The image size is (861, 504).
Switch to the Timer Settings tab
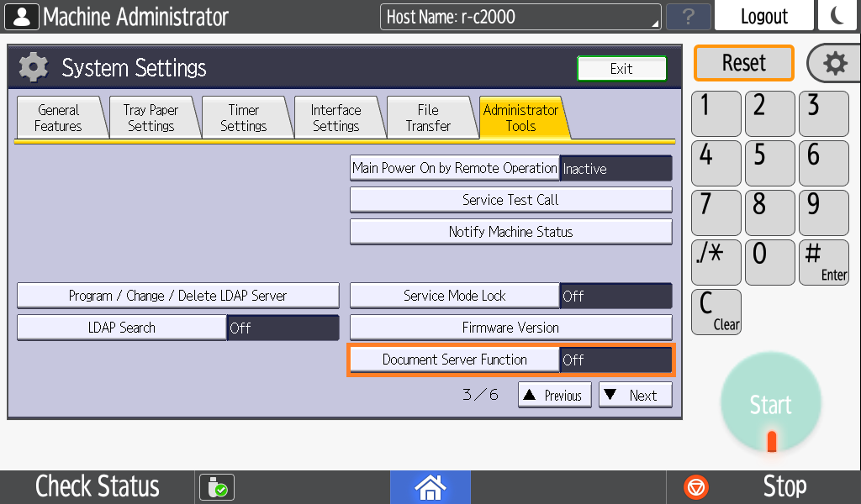click(246, 117)
